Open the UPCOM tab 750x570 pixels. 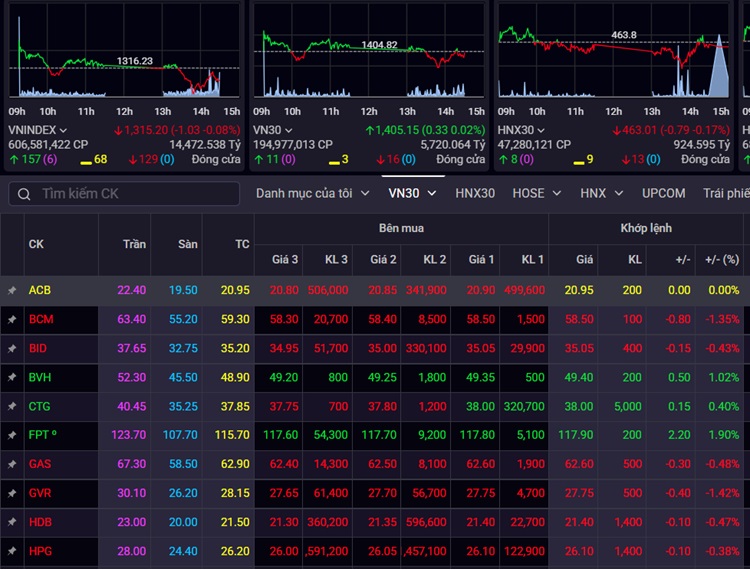[x=663, y=193]
